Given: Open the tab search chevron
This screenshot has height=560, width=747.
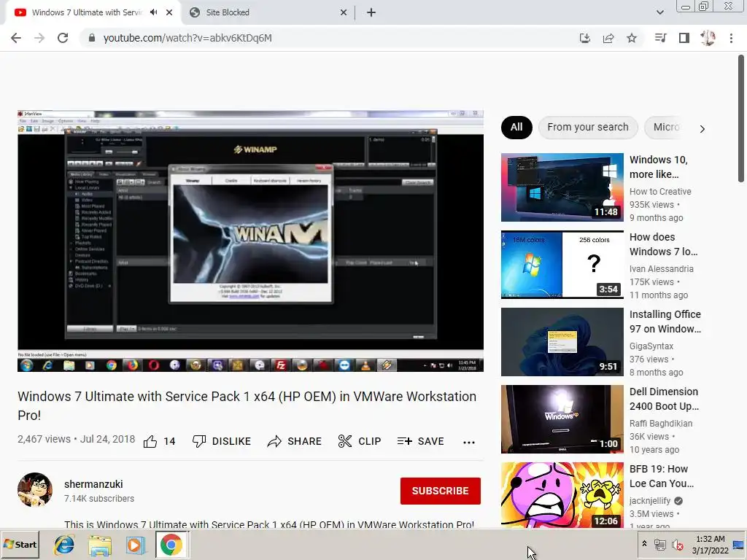Looking at the screenshot, I should [x=659, y=12].
